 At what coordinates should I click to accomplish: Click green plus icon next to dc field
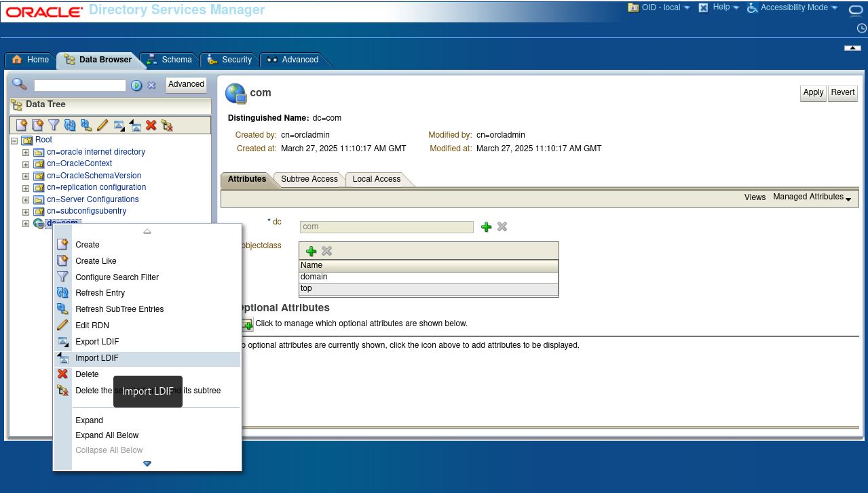pyautogui.click(x=486, y=227)
